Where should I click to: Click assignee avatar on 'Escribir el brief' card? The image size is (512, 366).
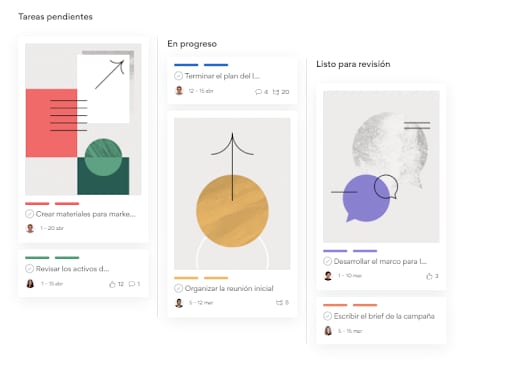[x=328, y=331]
